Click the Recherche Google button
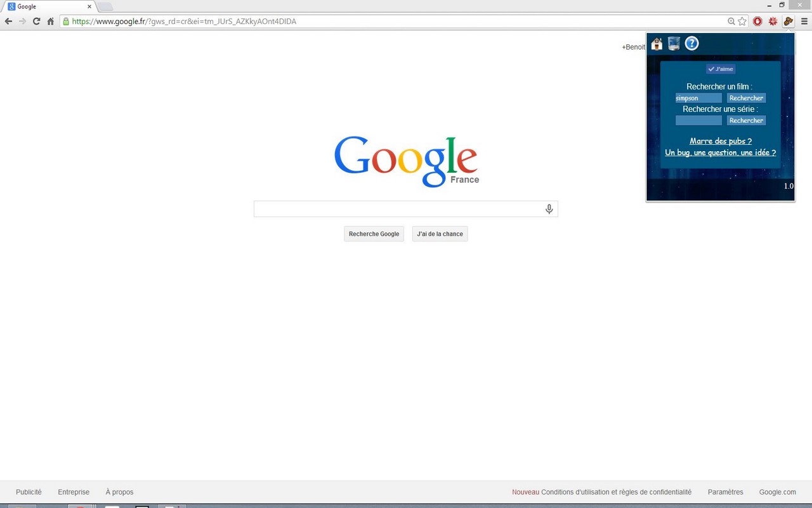Image resolution: width=812 pixels, height=508 pixels. click(x=374, y=234)
